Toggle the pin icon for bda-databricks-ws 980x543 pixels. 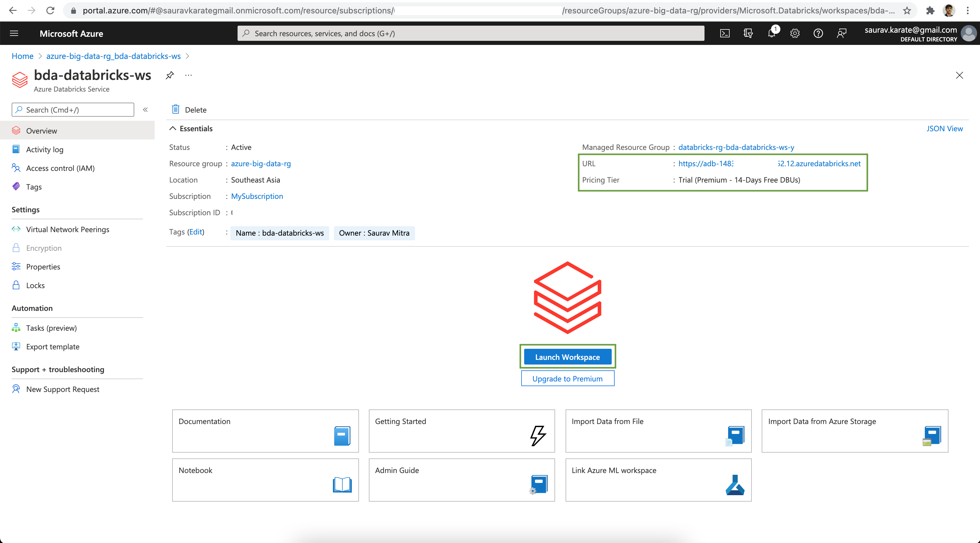tap(170, 75)
